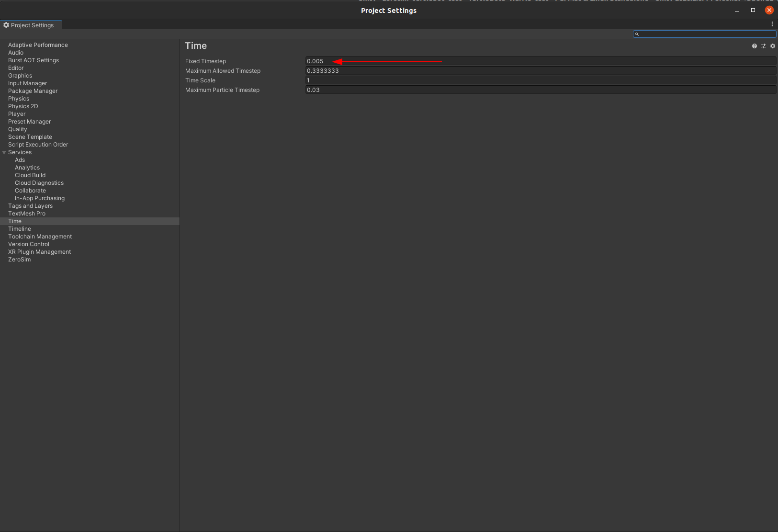Click the magnifier icon in search box
Image resolution: width=778 pixels, height=532 pixels.
coord(637,34)
